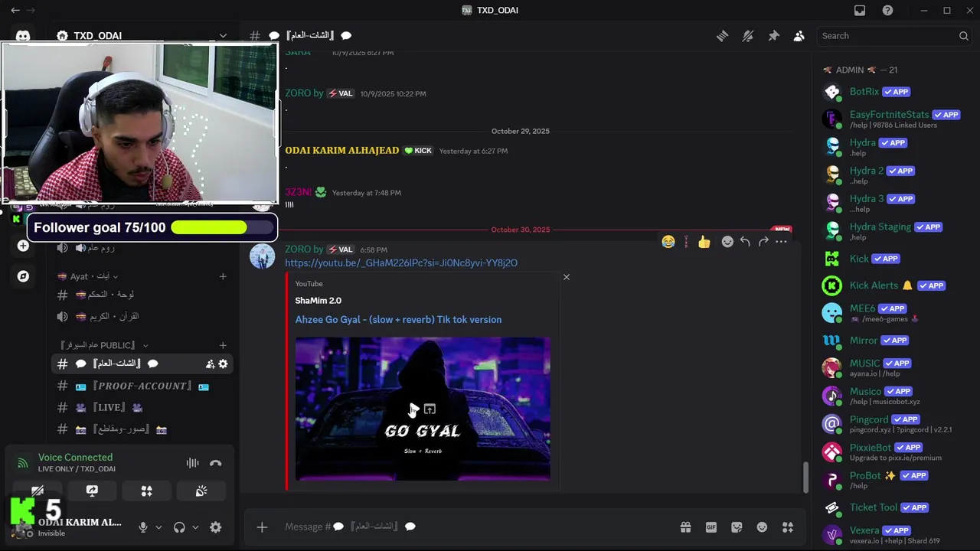Create channel in PUBLIC category plus
The height and width of the screenshot is (551, 980).
223,346
